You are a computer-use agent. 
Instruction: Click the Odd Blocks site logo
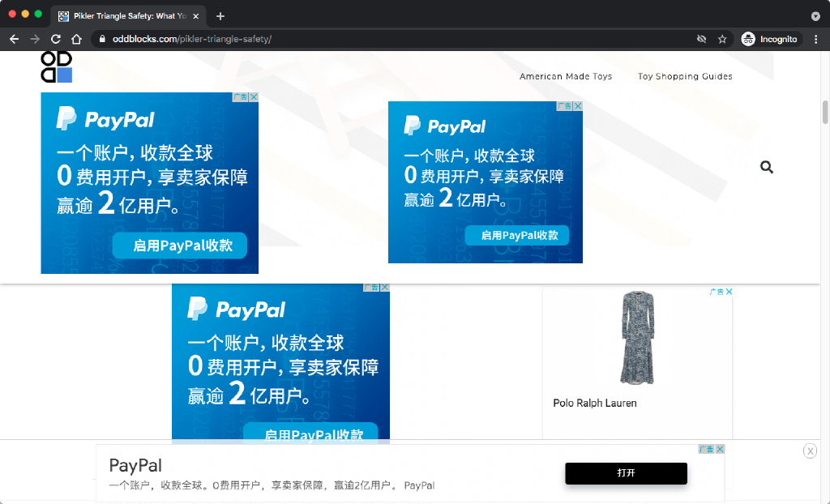tap(56, 66)
